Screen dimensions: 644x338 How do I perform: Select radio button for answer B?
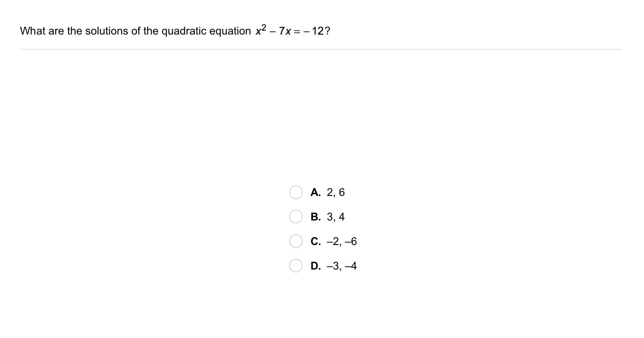point(296,217)
